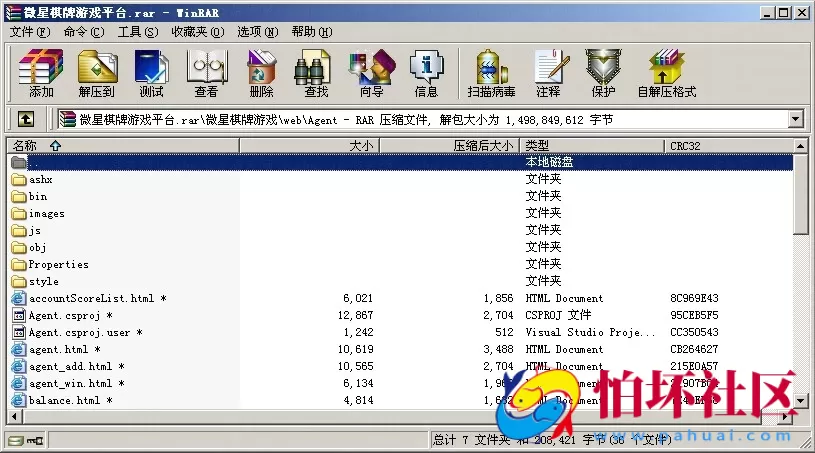Click the drive icon in status bar
Image resolution: width=815 pixels, height=453 pixels.
[17, 441]
